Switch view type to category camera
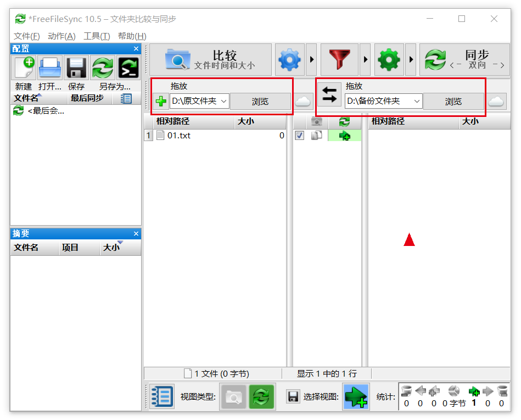This screenshot has width=521, height=420. [x=233, y=397]
